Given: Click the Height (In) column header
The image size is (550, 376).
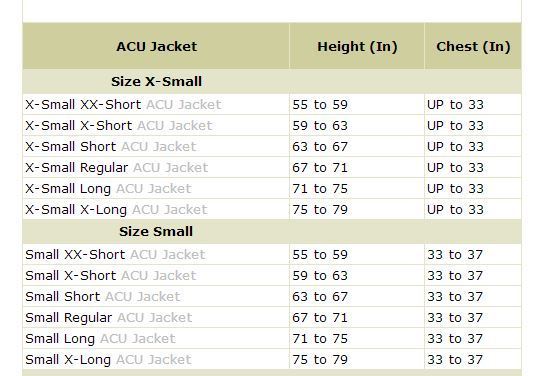Looking at the screenshot, I should pyautogui.click(x=357, y=47).
